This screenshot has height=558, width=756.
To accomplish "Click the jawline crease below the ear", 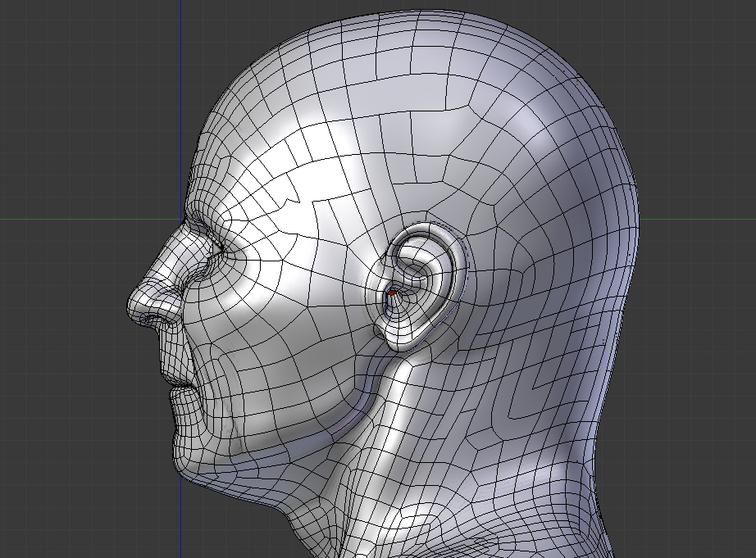I will point(377,393).
